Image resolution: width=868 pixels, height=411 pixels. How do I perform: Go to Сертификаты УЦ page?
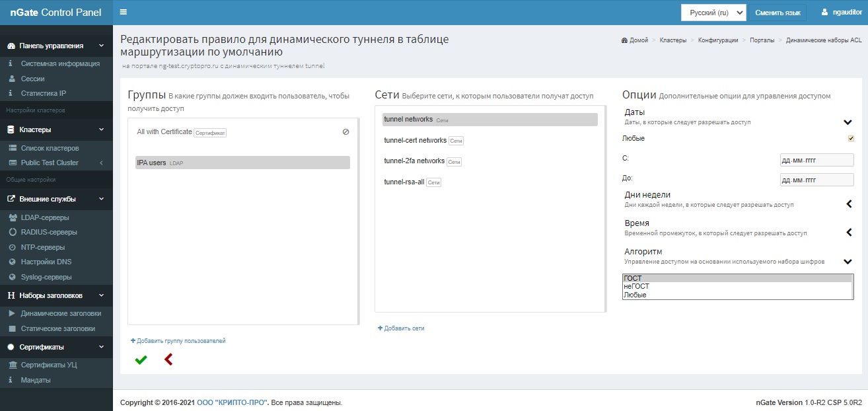pos(49,365)
